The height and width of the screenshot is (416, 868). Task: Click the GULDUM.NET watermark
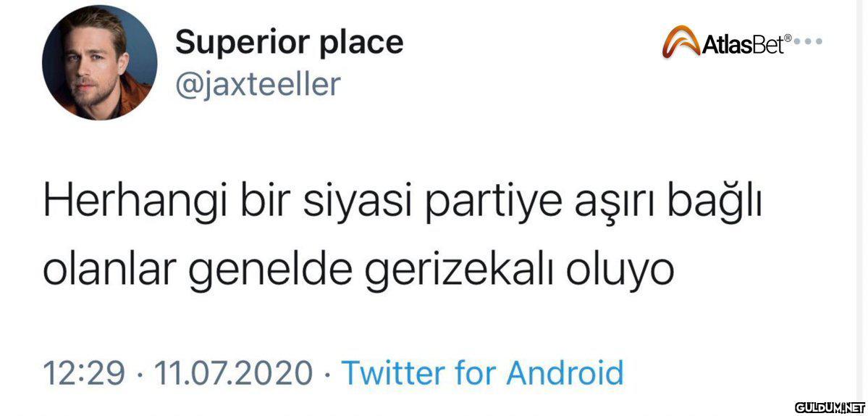pyautogui.click(x=830, y=407)
